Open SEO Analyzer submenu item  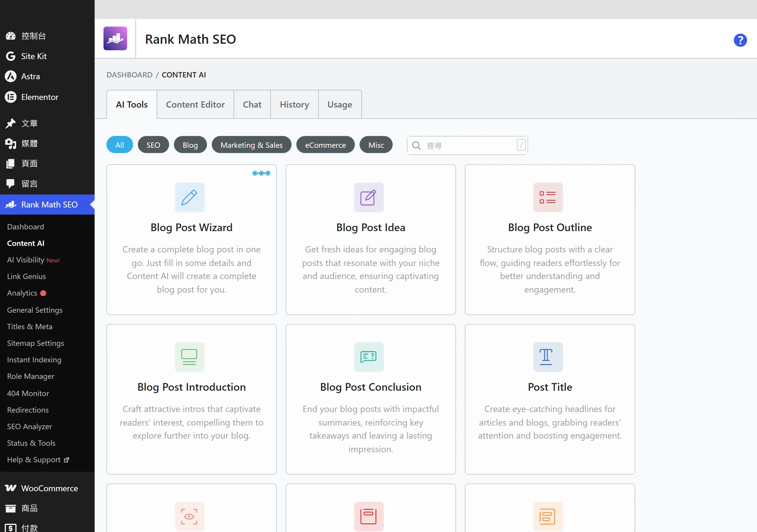(29, 426)
